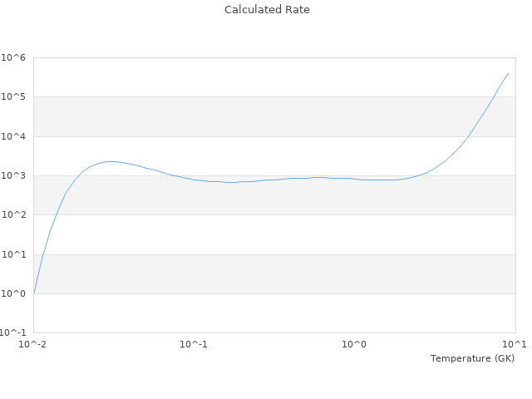Image resolution: width=532 pixels, height=399 pixels.
Task: Select the 10^0 label on the x-axis
Action: 355,344
